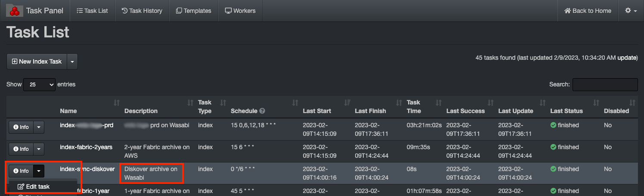Click schedule value '15 0,6,12,18 * * *'

click(x=253, y=125)
